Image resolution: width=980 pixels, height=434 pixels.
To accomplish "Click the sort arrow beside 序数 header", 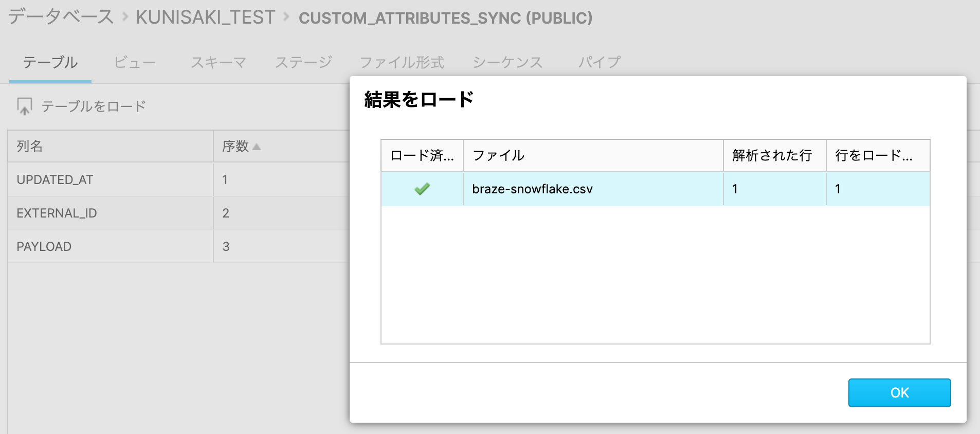I will click(257, 147).
